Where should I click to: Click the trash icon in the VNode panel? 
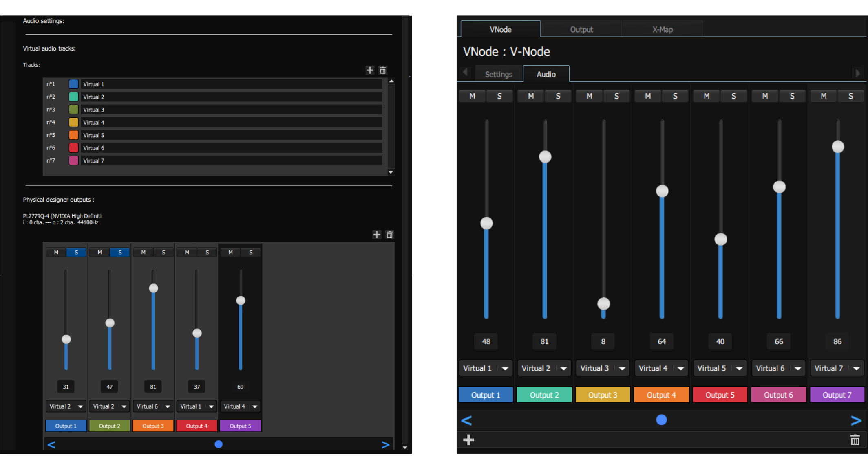point(855,439)
